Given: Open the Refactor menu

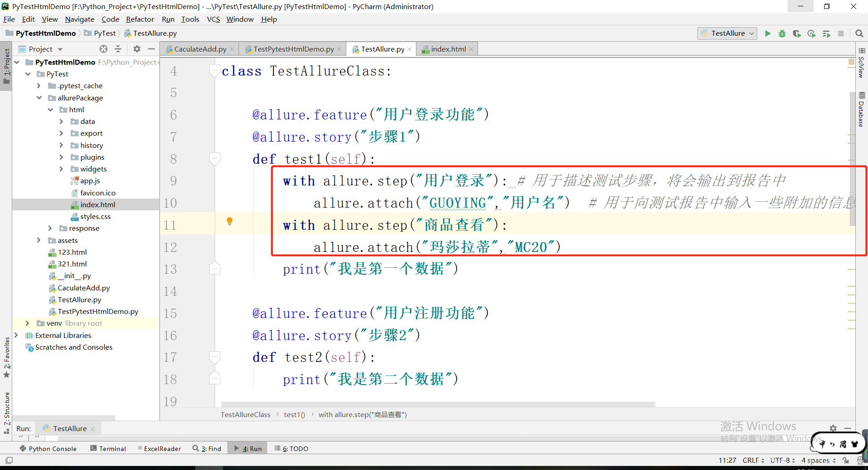Looking at the screenshot, I should coord(140,19).
